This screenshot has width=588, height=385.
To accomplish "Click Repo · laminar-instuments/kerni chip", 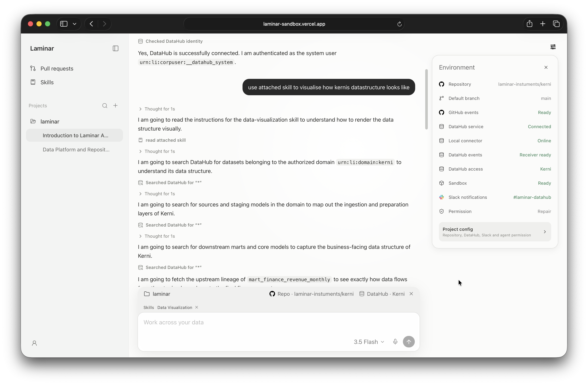I will (x=311, y=294).
